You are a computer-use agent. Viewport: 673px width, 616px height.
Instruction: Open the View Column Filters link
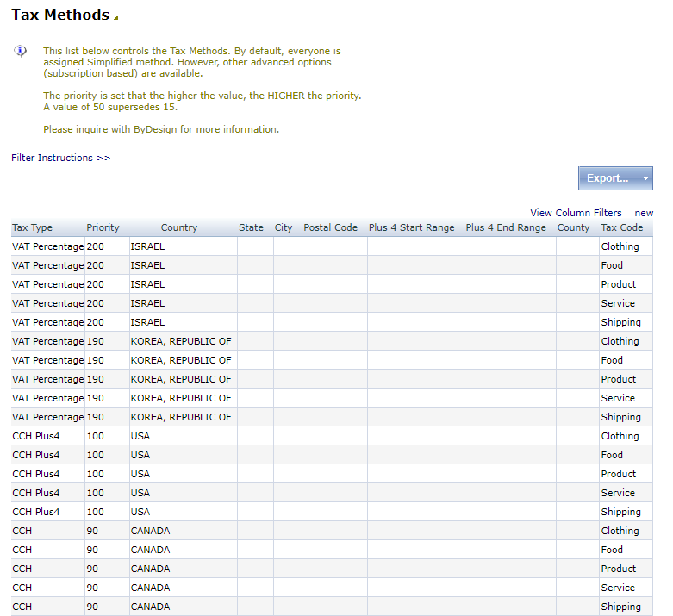point(576,213)
